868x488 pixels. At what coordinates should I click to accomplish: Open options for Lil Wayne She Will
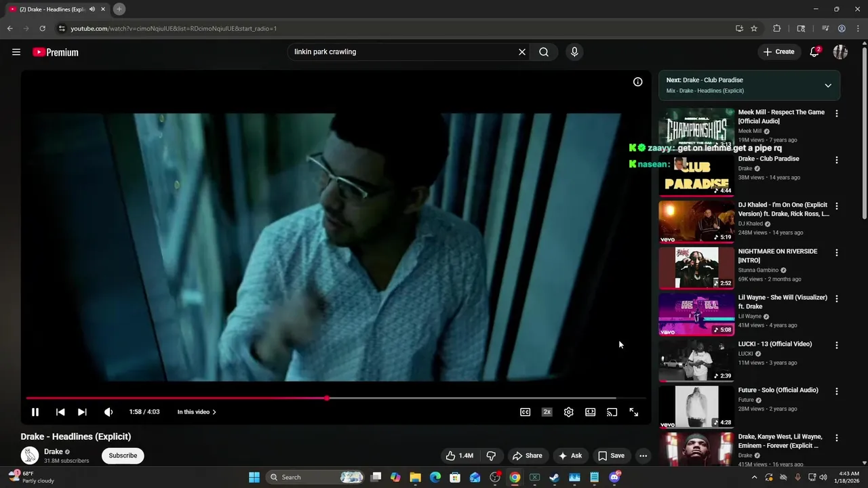click(836, 298)
